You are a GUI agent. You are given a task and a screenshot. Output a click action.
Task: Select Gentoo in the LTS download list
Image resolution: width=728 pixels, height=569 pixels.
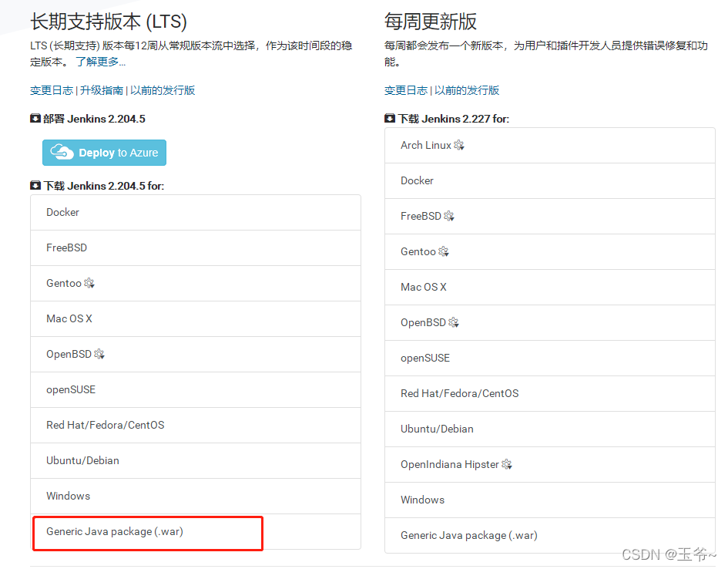(196, 283)
